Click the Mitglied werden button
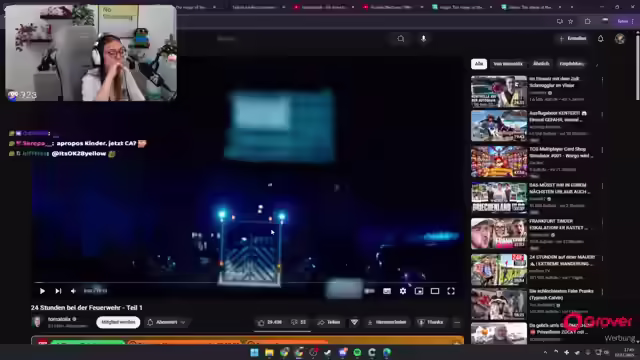Image resolution: width=640 pixels, height=360 pixels. click(118, 322)
